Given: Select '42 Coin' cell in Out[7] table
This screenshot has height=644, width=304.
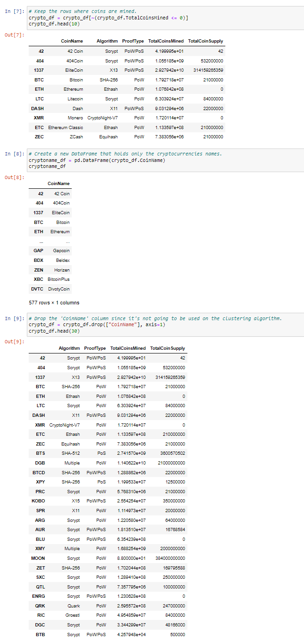Looking at the screenshot, I should (75, 51).
